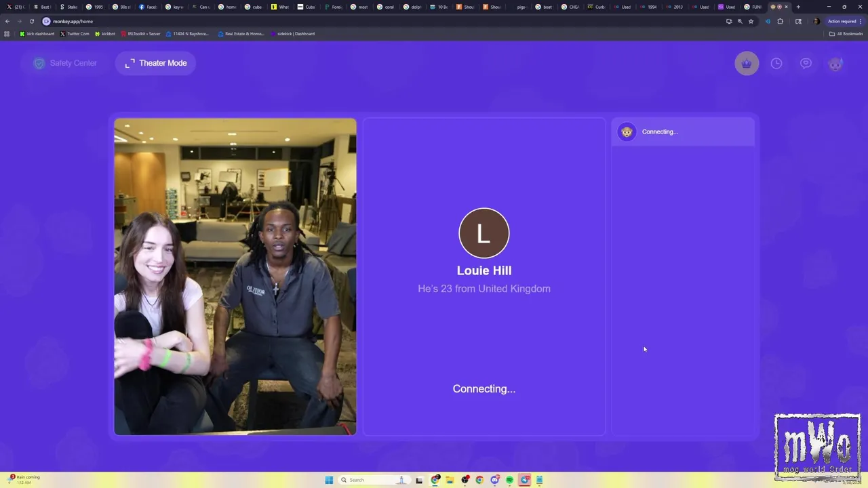Switch to the pigs tab

tap(517, 7)
